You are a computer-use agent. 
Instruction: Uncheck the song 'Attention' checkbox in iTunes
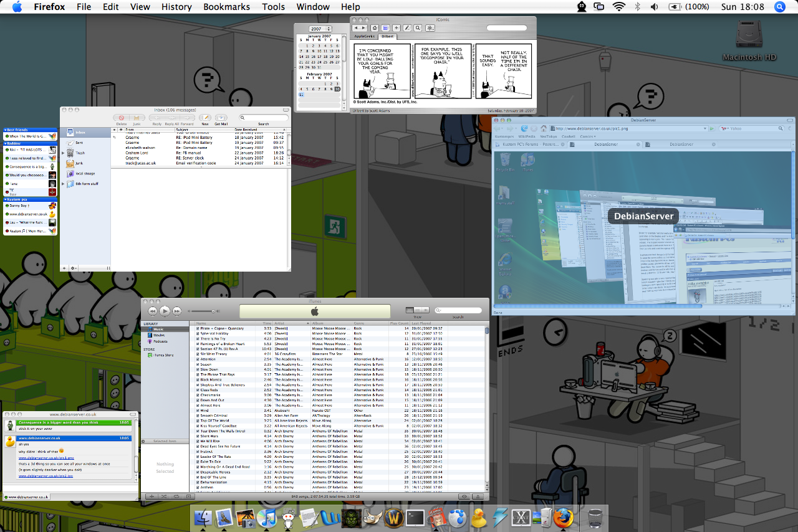(x=198, y=359)
